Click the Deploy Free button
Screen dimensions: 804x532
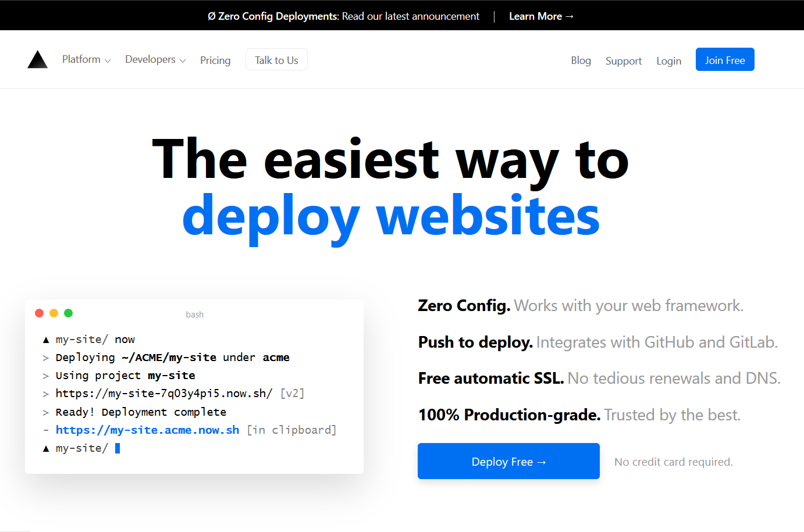click(x=508, y=461)
